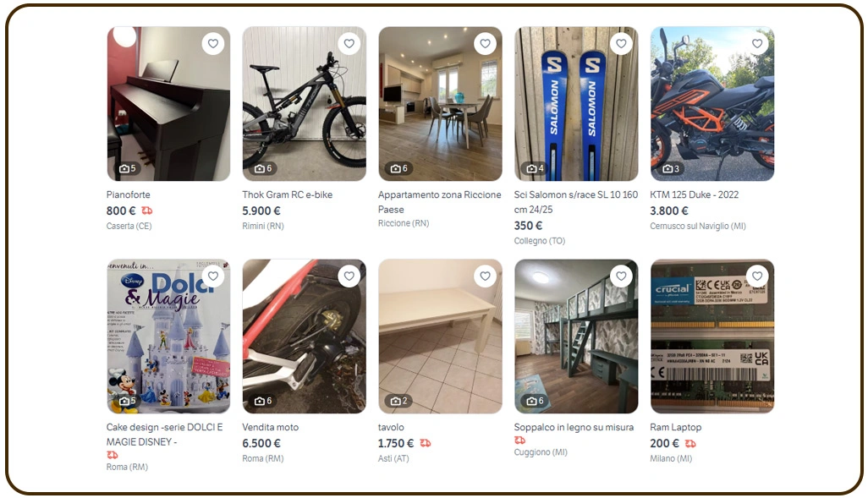The width and height of the screenshot is (868, 498).
Task: Click the heart icon on Salomon skis listing
Action: pyautogui.click(x=621, y=43)
